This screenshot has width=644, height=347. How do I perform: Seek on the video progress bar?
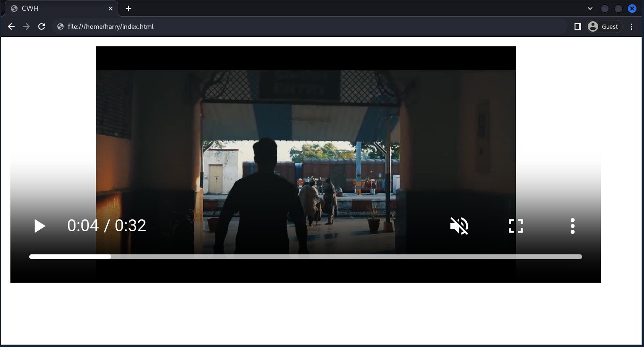tap(306, 257)
